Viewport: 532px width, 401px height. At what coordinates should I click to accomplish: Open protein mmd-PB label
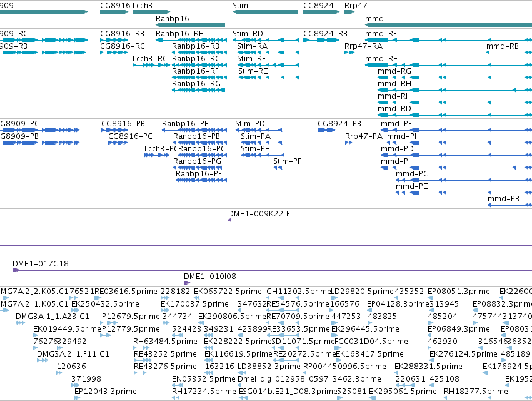(503, 199)
